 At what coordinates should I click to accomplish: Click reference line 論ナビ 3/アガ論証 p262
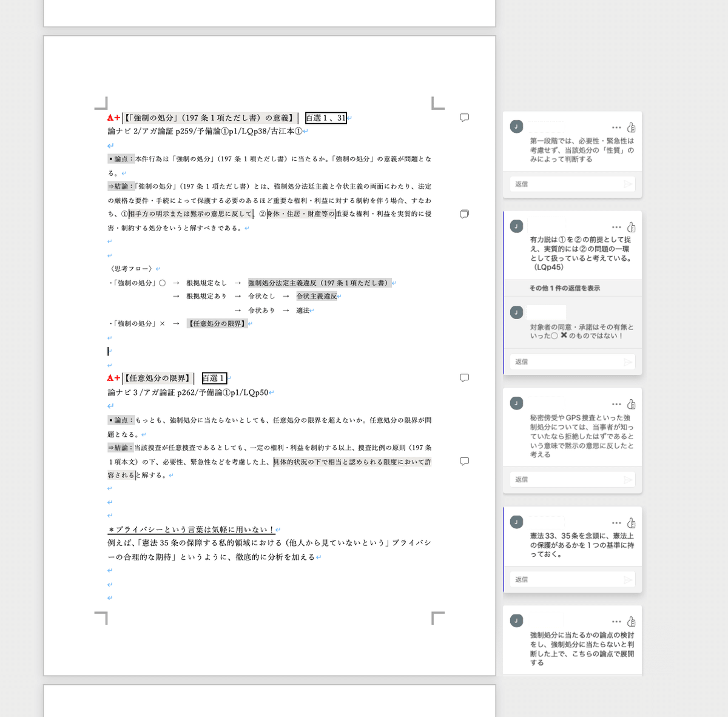coord(188,392)
